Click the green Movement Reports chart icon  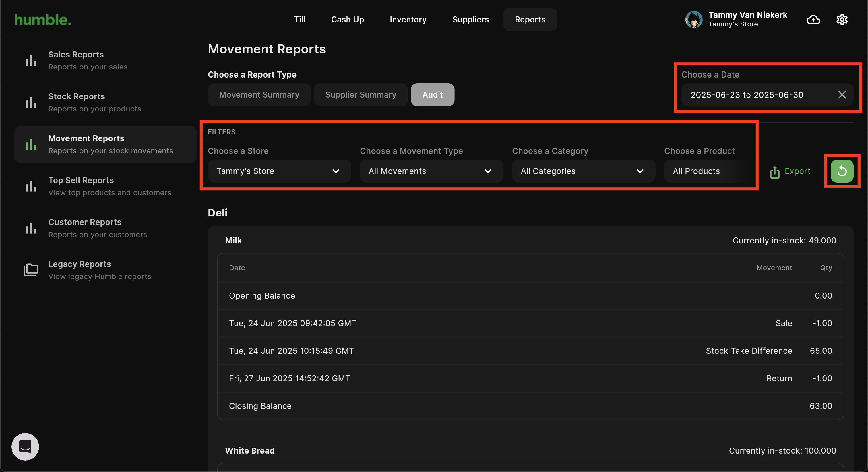coord(31,144)
